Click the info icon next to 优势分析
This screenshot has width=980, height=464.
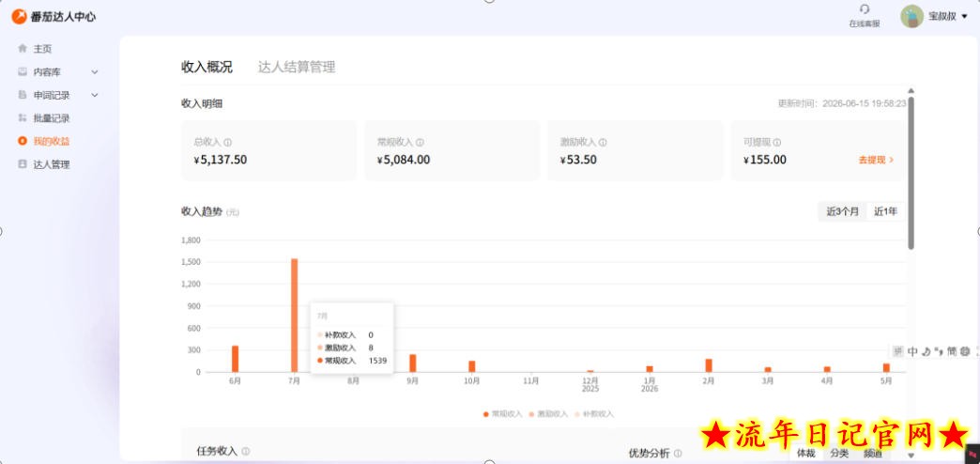point(678,454)
